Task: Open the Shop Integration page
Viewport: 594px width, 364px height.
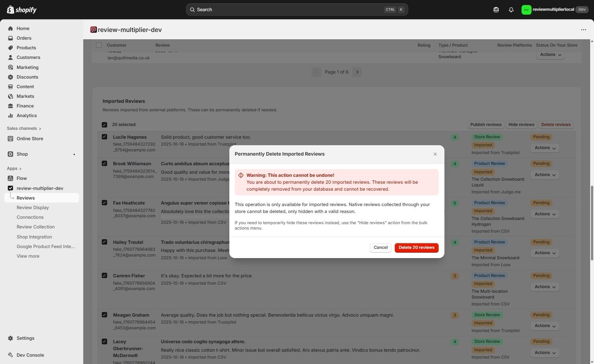Action: (x=34, y=237)
